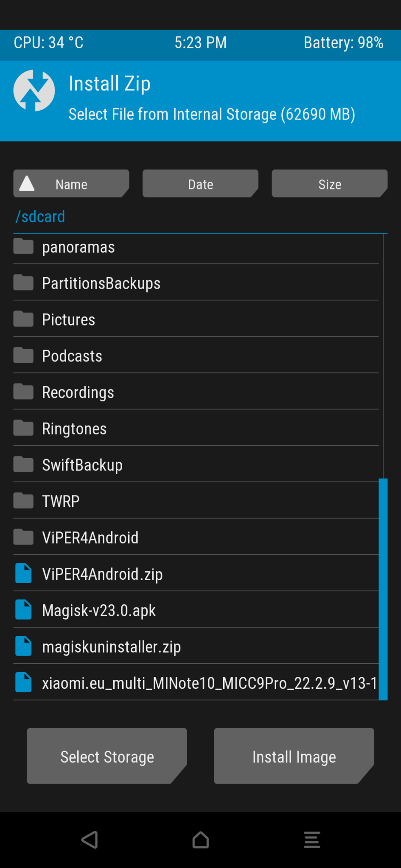
Task: Sort the file list by Size
Action: [x=329, y=184]
